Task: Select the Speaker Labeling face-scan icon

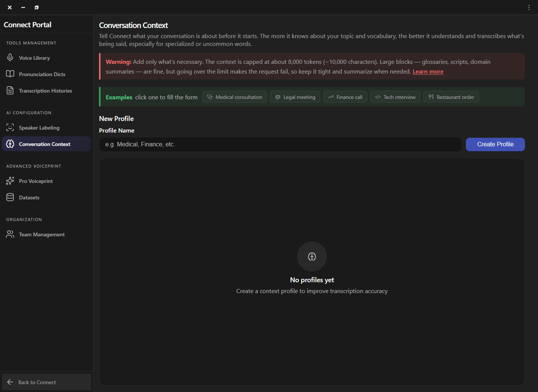Action: tap(10, 127)
